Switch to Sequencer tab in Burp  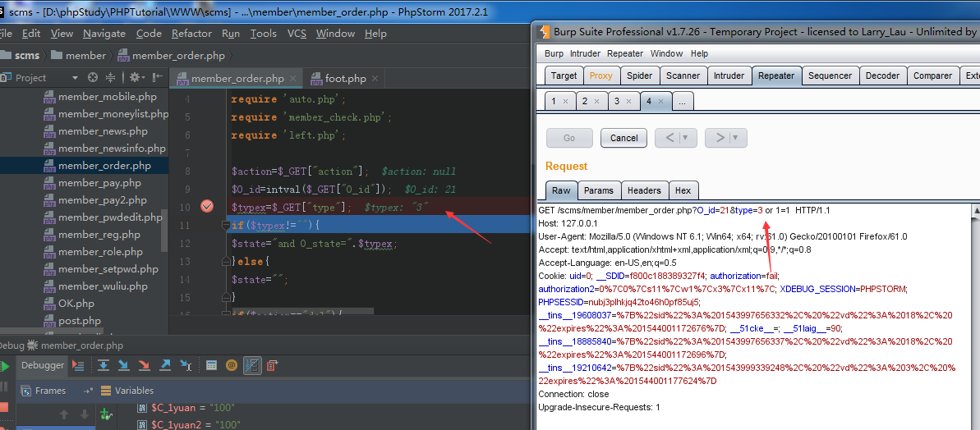tap(830, 75)
